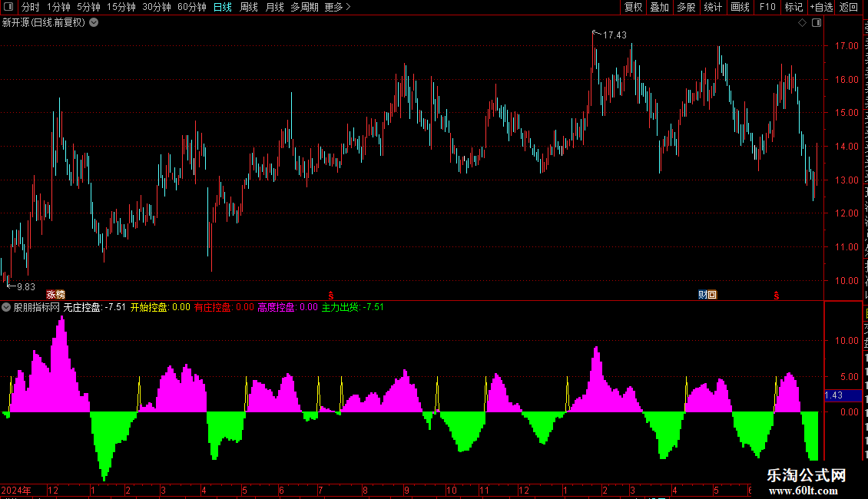Click the 14.00 price axis label
This screenshot has height=499, width=868.
846,147
